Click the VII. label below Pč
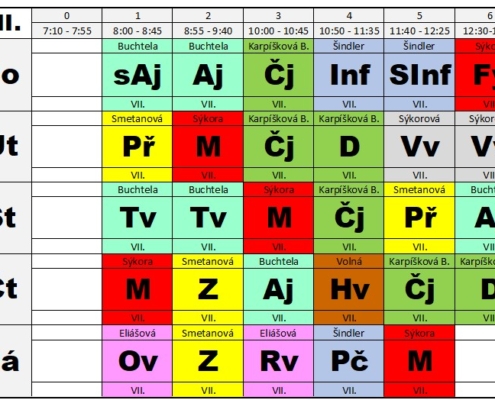 pyautogui.click(x=349, y=390)
